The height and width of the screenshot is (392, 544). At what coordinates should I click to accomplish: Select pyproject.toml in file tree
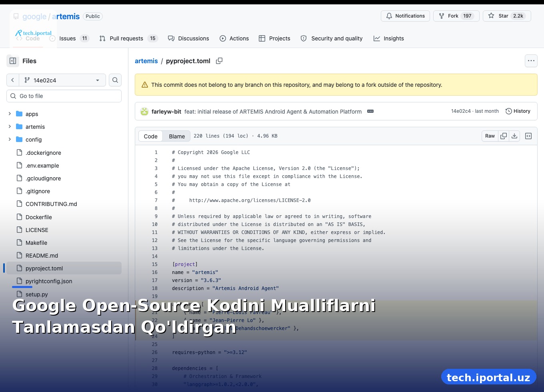click(64, 268)
